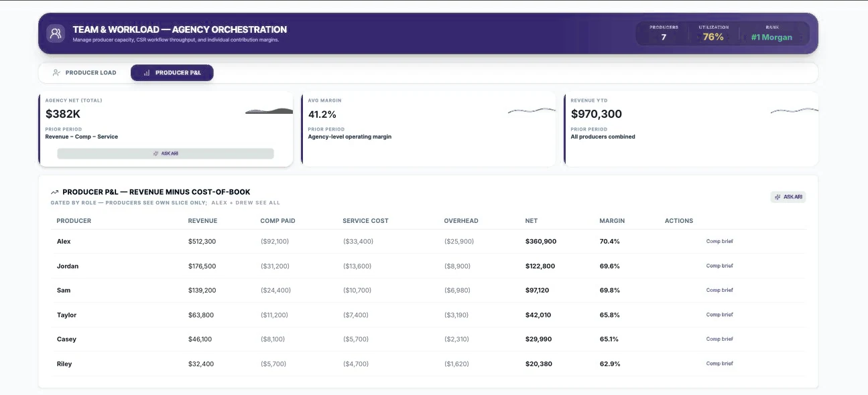Select the Sam producer name
The width and height of the screenshot is (868, 395).
point(64,290)
